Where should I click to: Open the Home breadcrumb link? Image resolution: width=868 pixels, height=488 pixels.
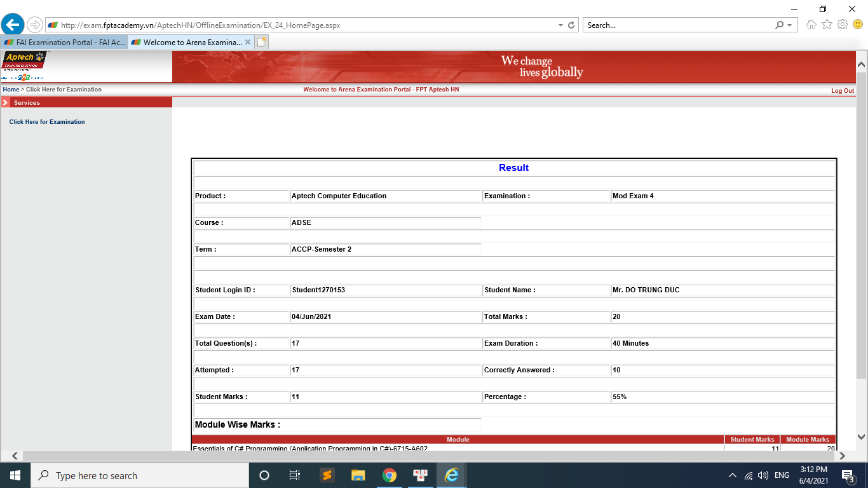pyautogui.click(x=11, y=90)
